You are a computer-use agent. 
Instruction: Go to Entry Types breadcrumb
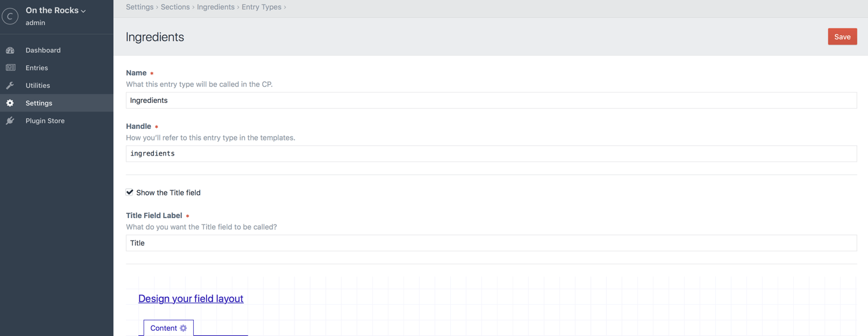(262, 7)
